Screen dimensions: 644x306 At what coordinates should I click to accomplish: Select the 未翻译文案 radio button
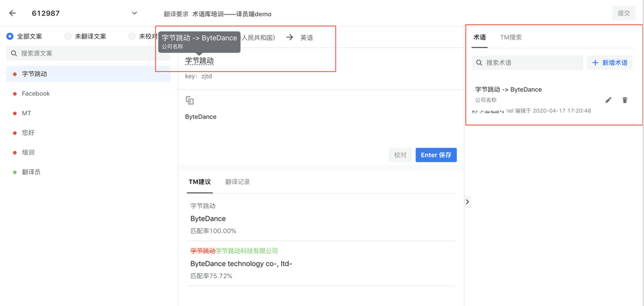click(x=68, y=36)
